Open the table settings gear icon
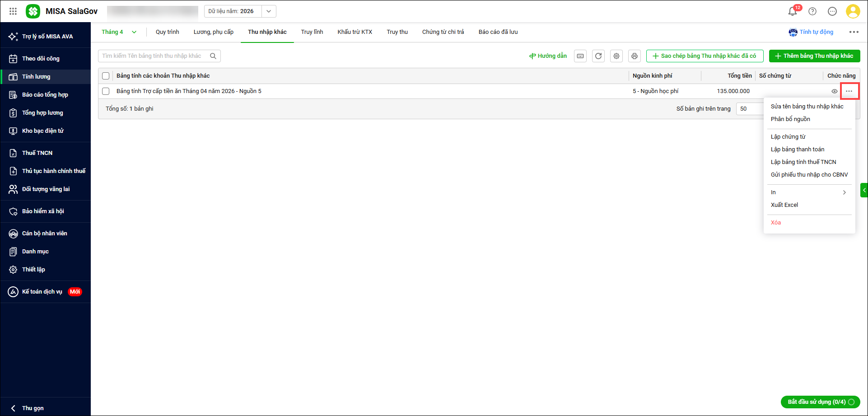 [x=616, y=56]
